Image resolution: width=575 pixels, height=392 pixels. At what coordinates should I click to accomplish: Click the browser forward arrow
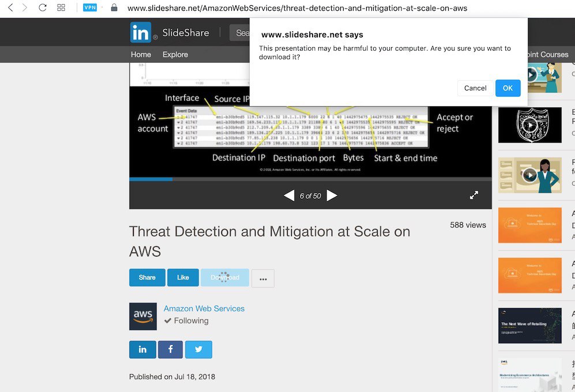click(x=25, y=7)
